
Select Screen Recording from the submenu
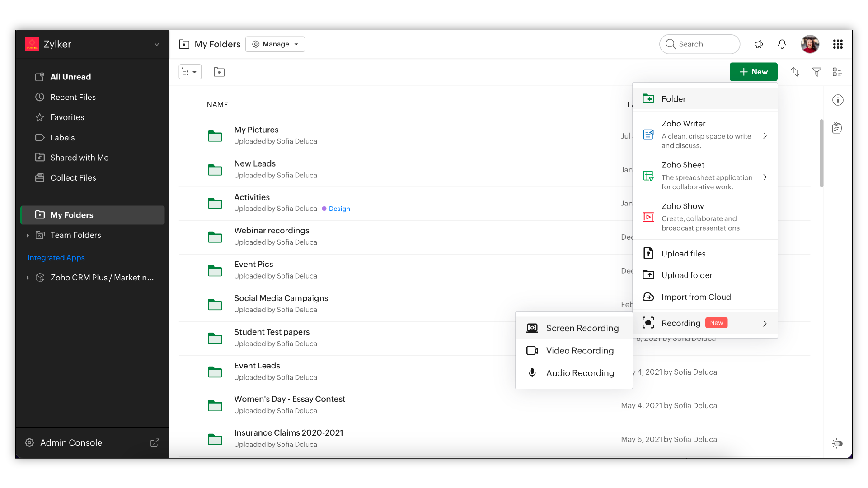pos(582,328)
